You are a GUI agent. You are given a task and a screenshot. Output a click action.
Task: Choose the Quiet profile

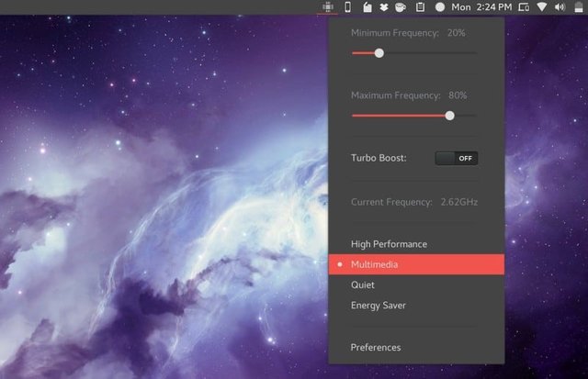(416, 285)
